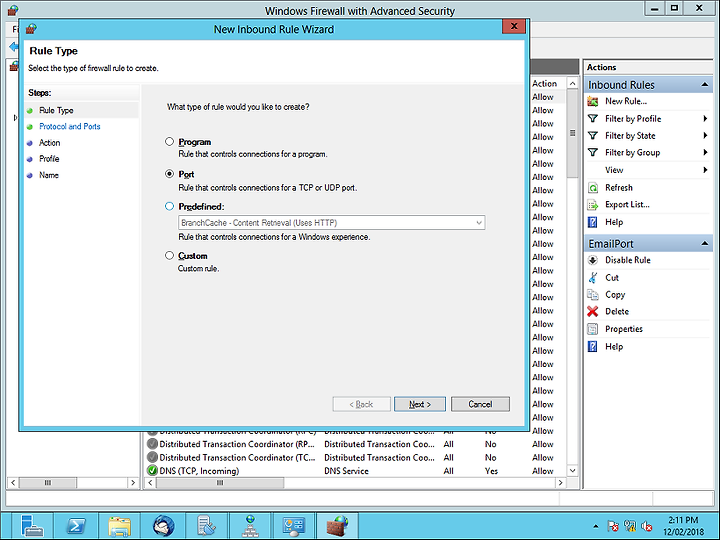Show hidden system tray icons

coord(596,526)
